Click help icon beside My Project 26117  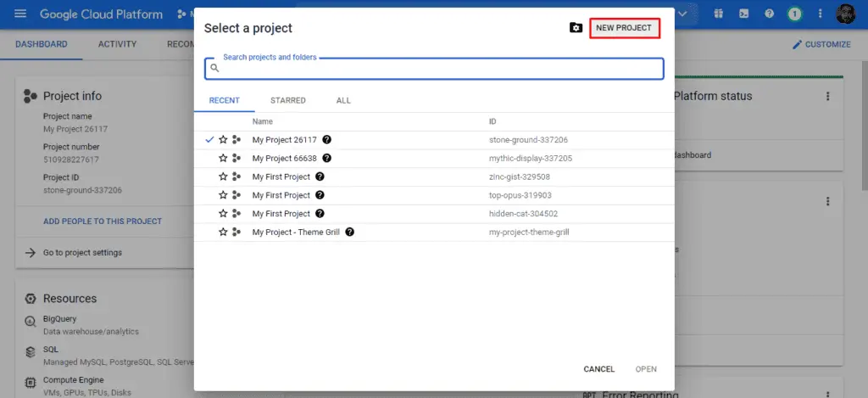326,140
